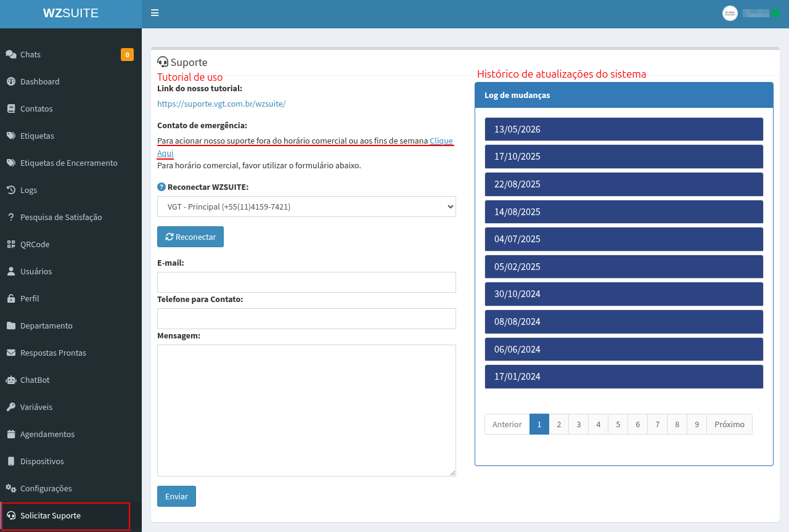Viewport: 789px width, 532px height.
Task: Expand the 08/08/2024 changelog entry
Action: pyautogui.click(x=624, y=322)
